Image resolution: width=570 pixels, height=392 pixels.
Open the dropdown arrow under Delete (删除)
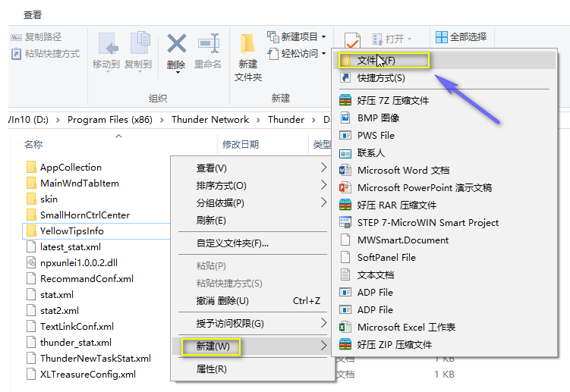click(178, 72)
